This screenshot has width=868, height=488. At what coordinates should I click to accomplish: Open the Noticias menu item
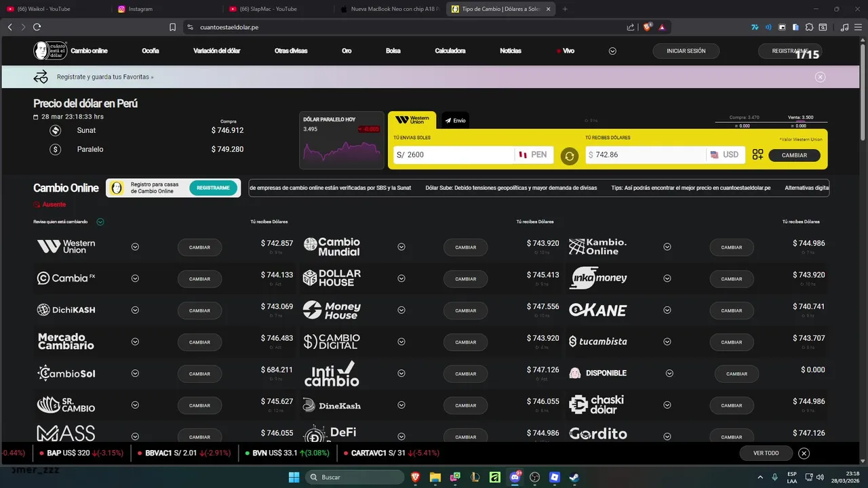tap(511, 51)
